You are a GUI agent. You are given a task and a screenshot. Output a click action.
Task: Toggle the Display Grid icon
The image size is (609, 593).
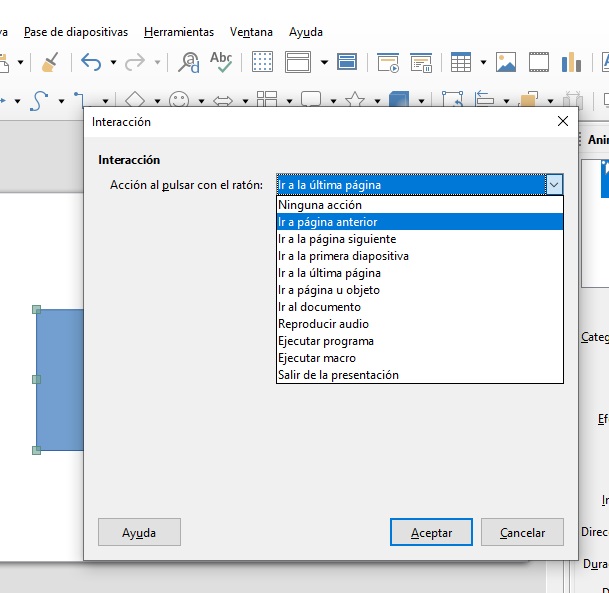click(x=263, y=62)
